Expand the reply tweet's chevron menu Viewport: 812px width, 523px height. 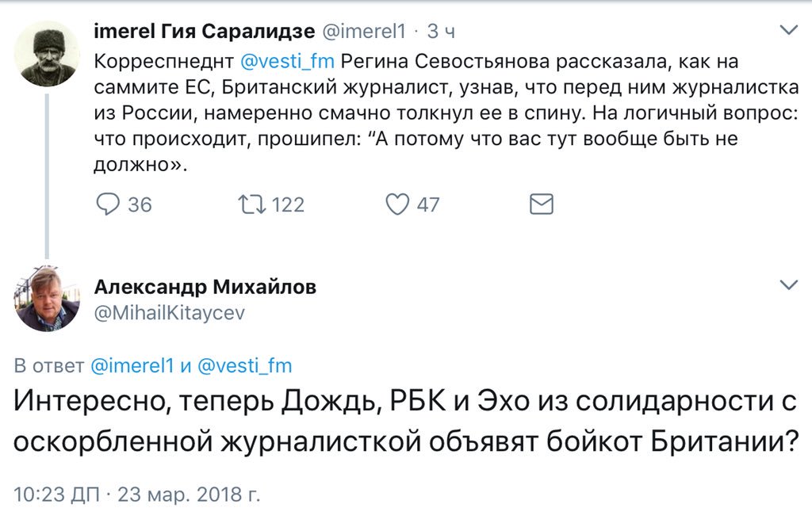click(789, 284)
